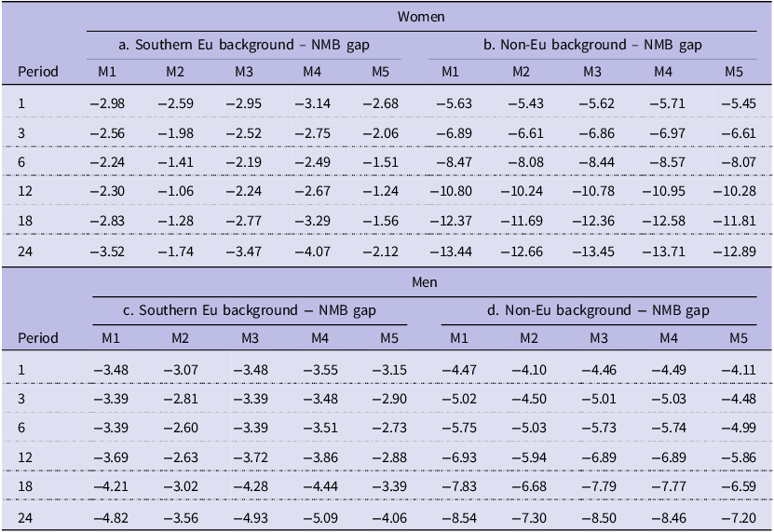Image resolution: width=774 pixels, height=532 pixels.
Task: Click the Women section header
Action: point(421,17)
